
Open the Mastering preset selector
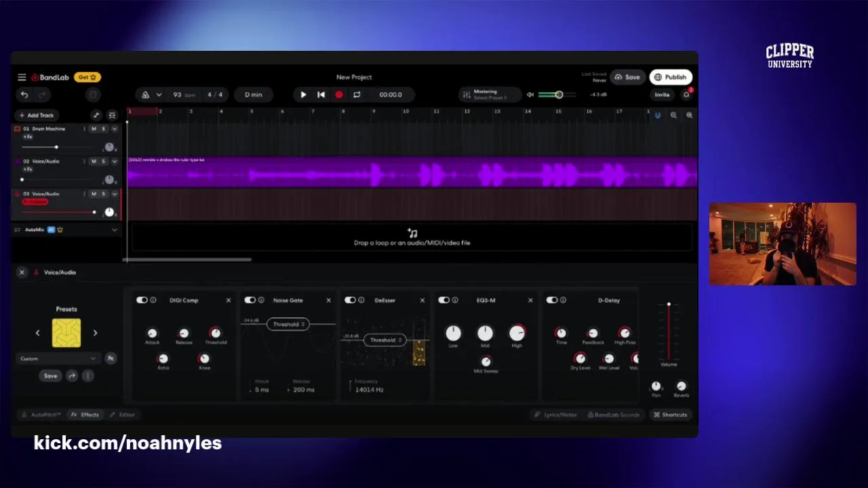[490, 95]
